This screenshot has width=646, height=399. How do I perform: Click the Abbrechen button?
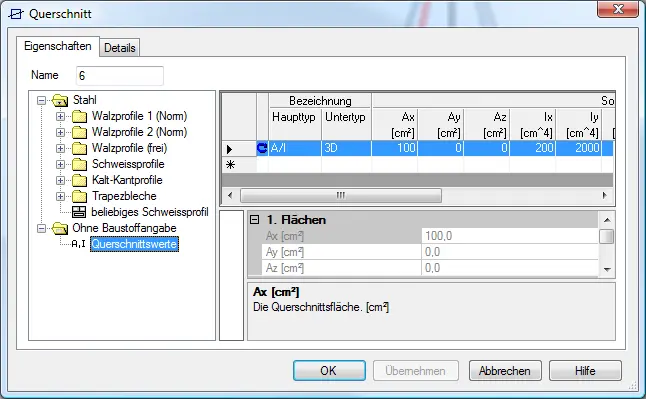click(505, 371)
